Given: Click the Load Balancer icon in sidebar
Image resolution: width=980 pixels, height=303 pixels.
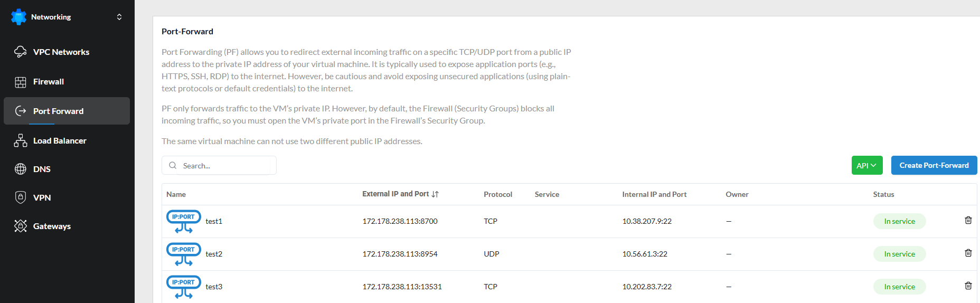Looking at the screenshot, I should coord(21,140).
